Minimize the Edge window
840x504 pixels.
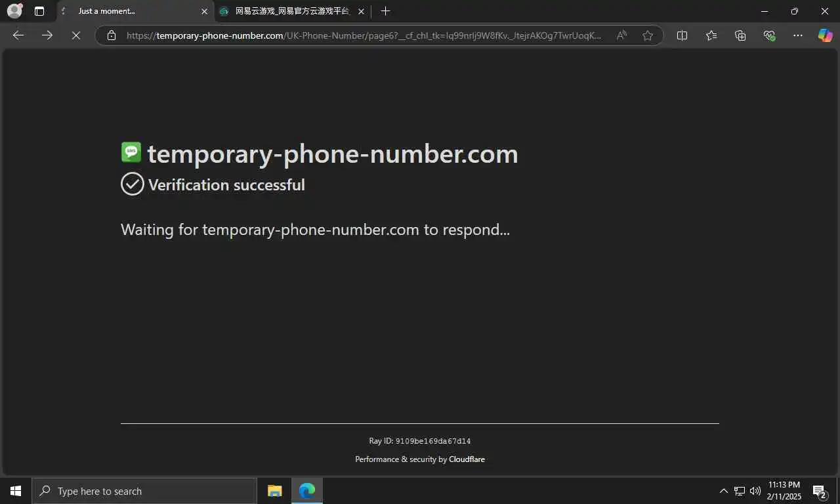(765, 11)
